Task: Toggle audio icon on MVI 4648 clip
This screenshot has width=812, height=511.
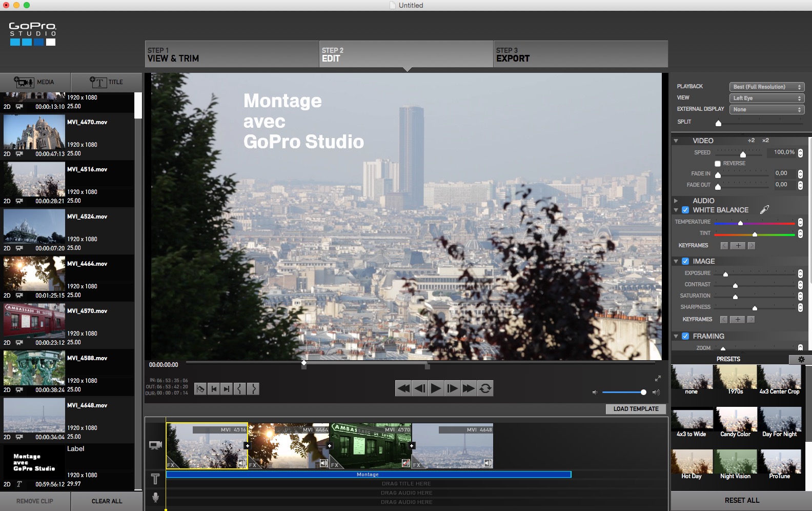Action: [488, 463]
